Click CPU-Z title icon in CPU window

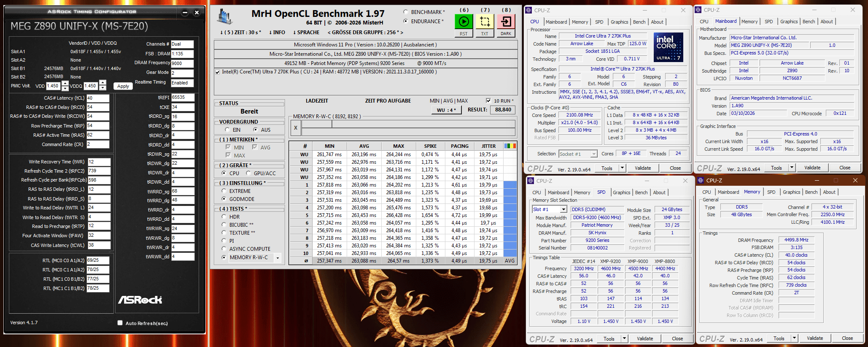click(529, 10)
